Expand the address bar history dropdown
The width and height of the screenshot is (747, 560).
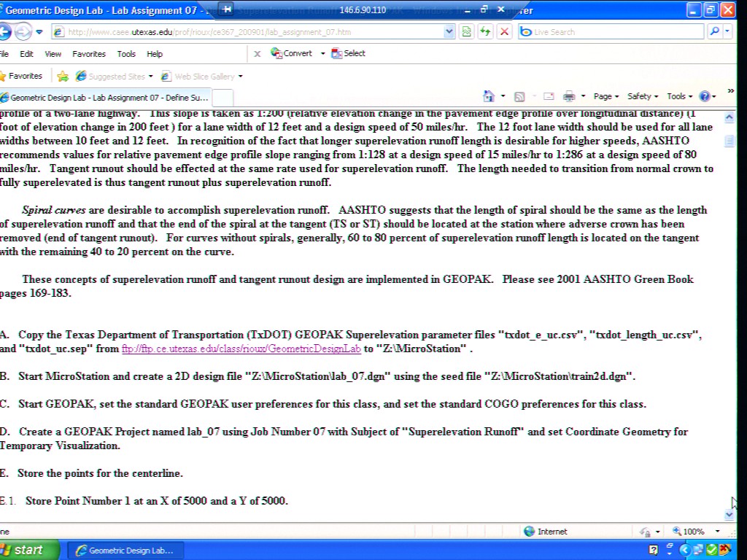click(x=449, y=32)
